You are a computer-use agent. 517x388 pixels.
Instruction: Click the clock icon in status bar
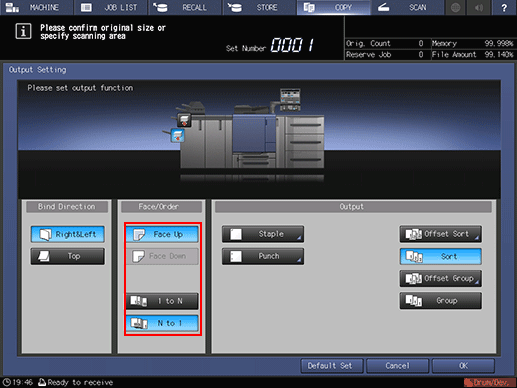coord(6,382)
